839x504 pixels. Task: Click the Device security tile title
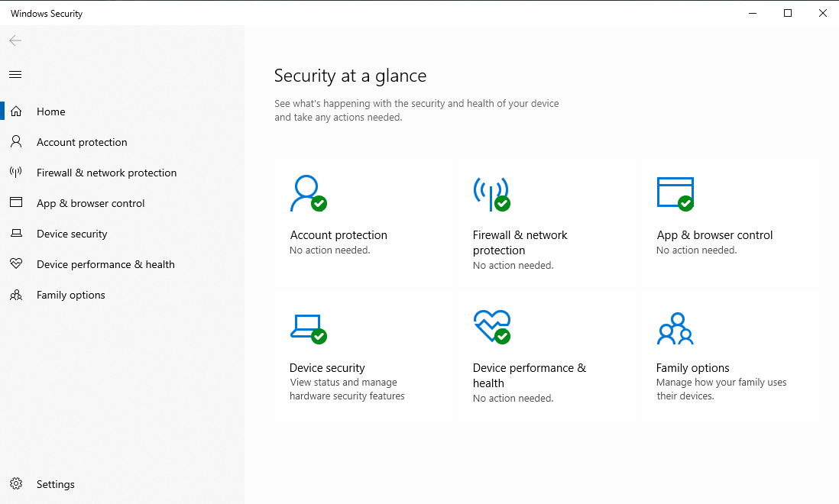pos(327,368)
